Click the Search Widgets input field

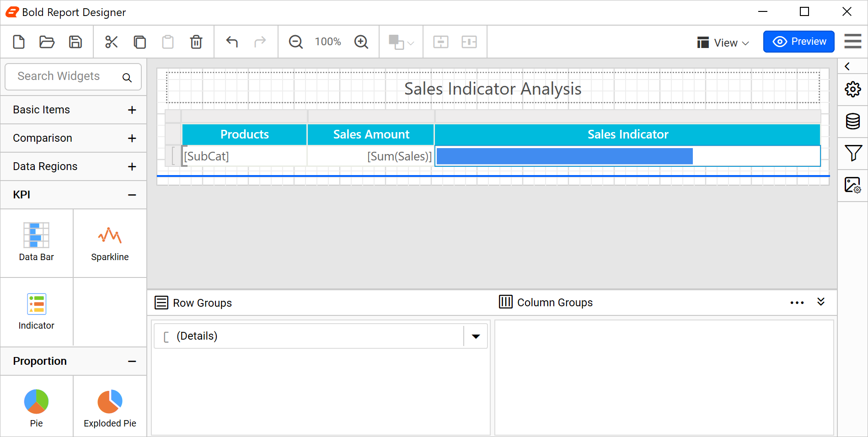pos(73,77)
